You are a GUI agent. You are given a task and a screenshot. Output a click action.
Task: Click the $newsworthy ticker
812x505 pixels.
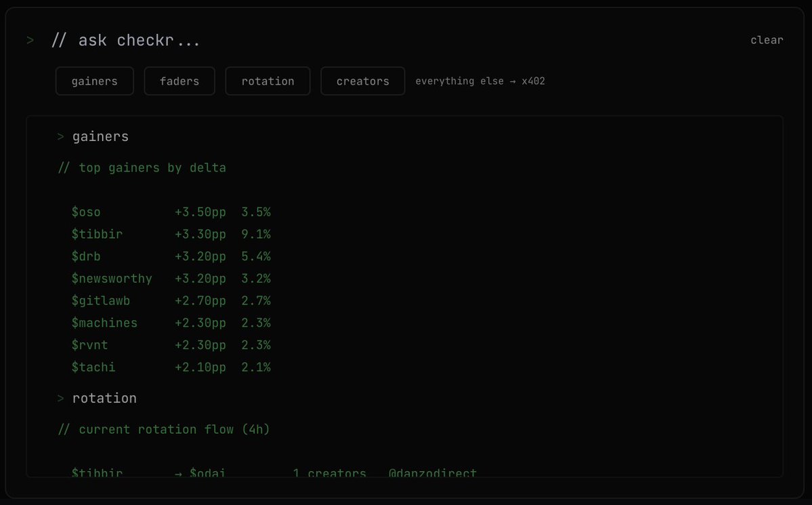coord(112,279)
